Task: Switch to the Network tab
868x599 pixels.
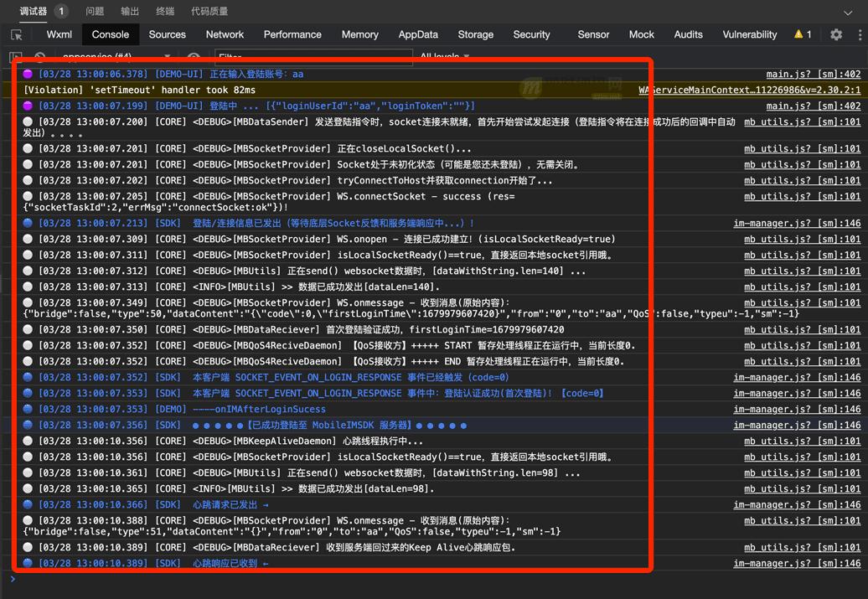Action: tap(225, 34)
